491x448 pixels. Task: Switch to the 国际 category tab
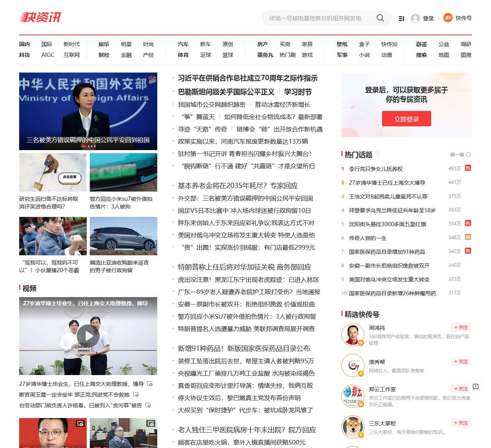(47, 44)
